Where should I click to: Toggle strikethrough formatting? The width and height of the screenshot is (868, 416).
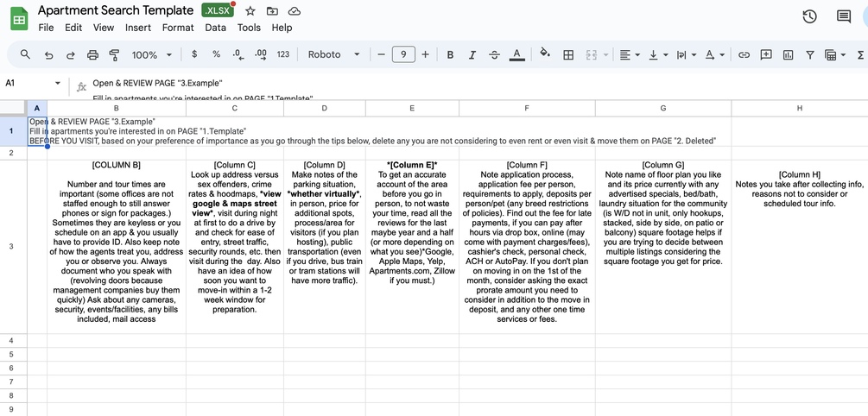click(x=494, y=54)
